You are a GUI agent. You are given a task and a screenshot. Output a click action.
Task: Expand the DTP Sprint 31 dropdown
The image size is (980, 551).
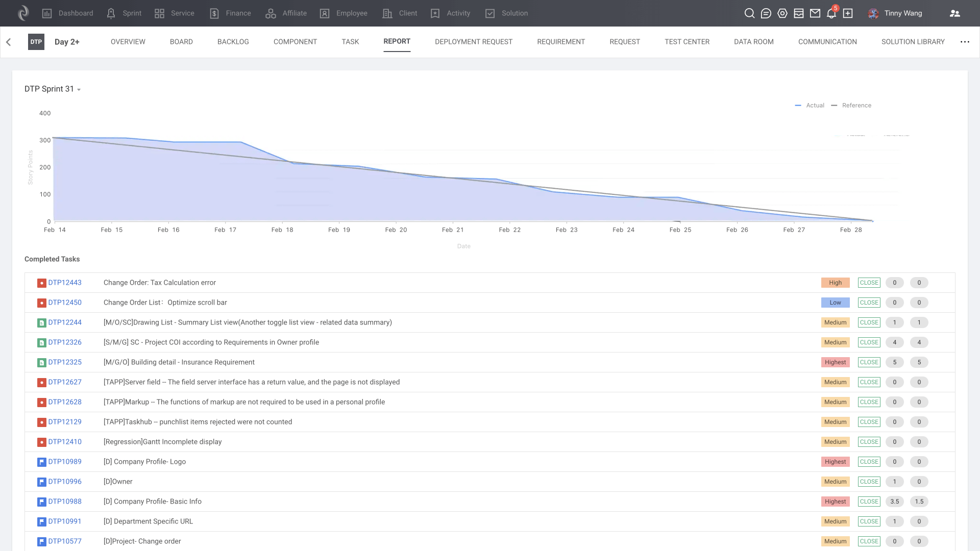53,89
